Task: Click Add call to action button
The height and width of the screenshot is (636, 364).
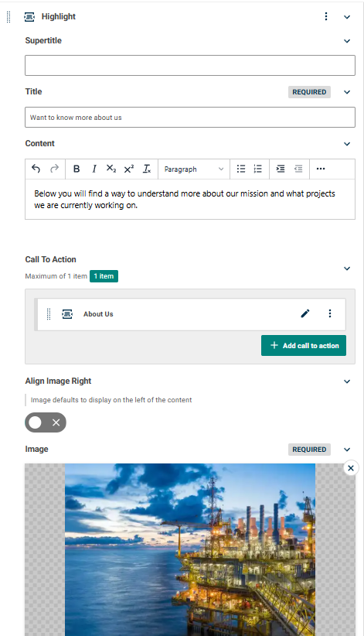Action: pyautogui.click(x=304, y=346)
